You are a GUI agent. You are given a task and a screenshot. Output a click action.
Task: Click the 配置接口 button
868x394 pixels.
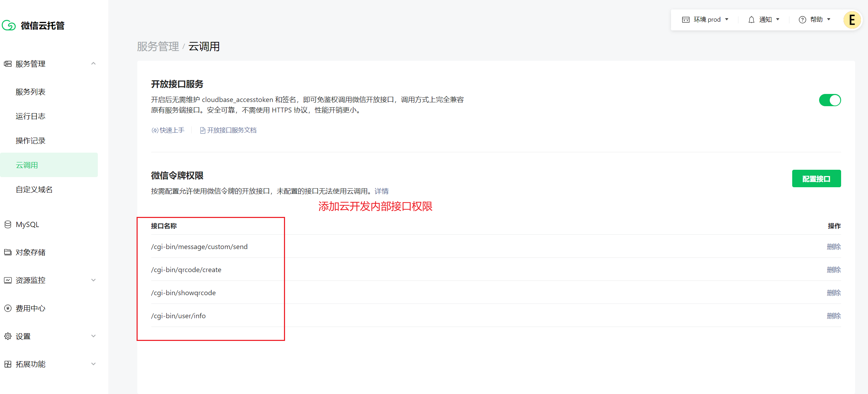tap(816, 178)
